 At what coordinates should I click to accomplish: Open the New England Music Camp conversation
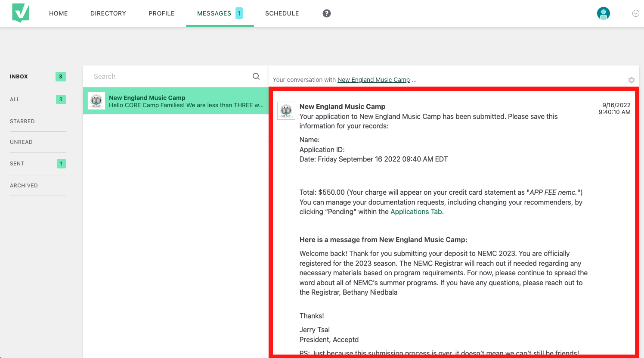176,101
